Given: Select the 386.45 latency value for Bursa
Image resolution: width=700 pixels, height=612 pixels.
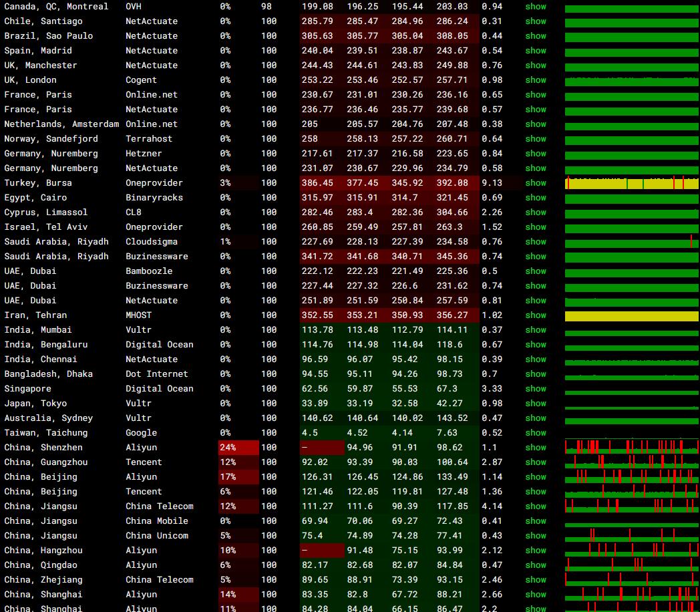Looking at the screenshot, I should [317, 183].
